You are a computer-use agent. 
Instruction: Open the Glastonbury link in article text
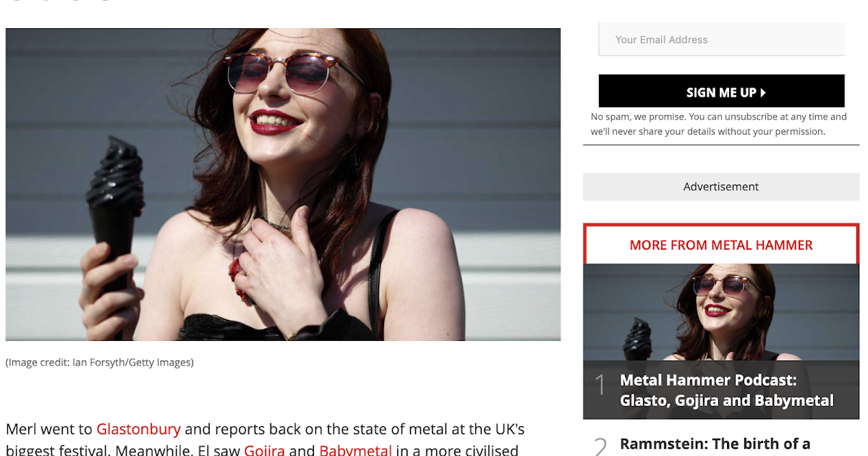[138, 428]
